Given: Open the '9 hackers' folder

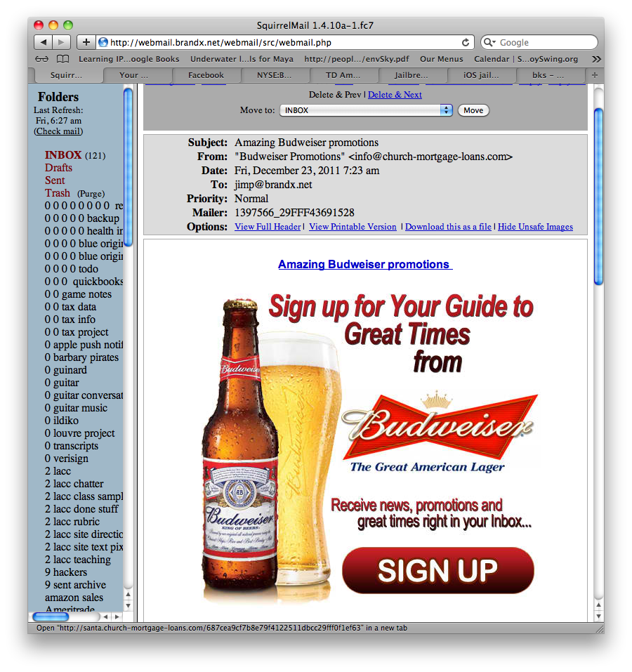Looking at the screenshot, I should click(x=65, y=572).
